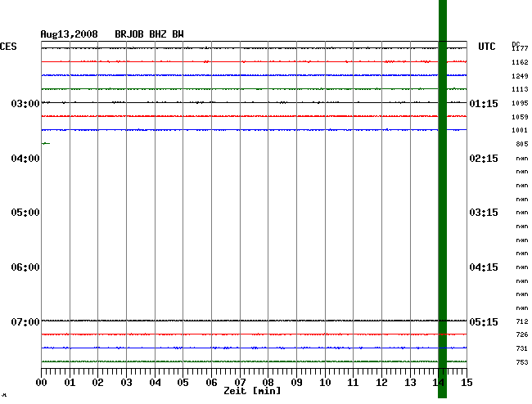Click the red seismic trace with DC 1162
532x404 pixels.
tap(254, 61)
